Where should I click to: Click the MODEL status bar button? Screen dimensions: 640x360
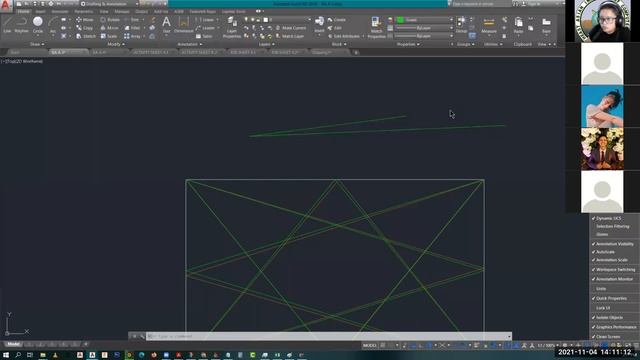(370, 345)
